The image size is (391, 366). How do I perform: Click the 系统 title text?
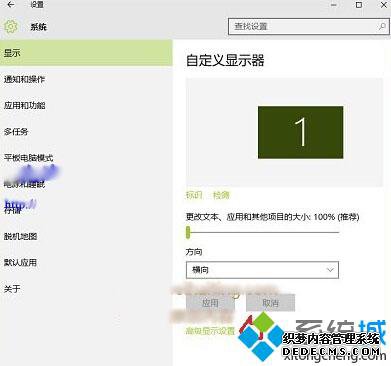pyautogui.click(x=39, y=27)
